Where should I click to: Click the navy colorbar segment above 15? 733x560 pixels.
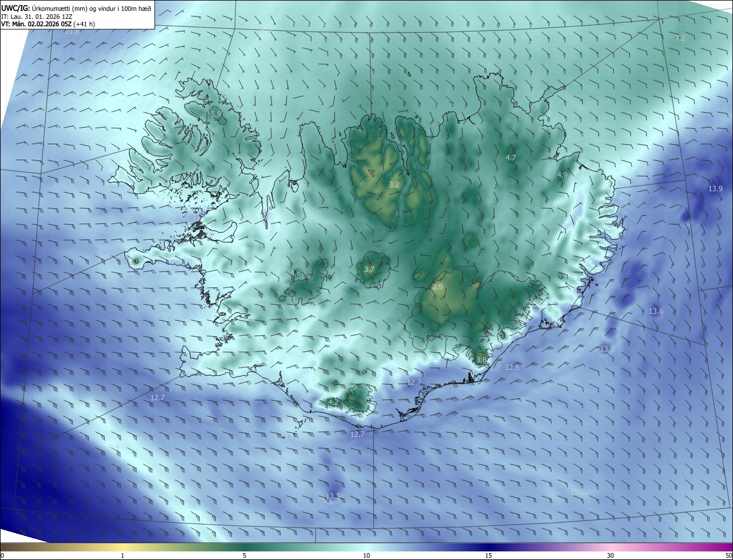(488, 547)
